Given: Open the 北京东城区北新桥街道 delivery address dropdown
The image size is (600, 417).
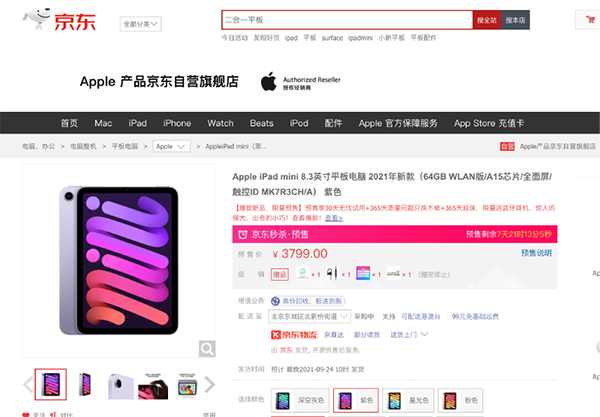Looking at the screenshot, I should click(x=309, y=316).
